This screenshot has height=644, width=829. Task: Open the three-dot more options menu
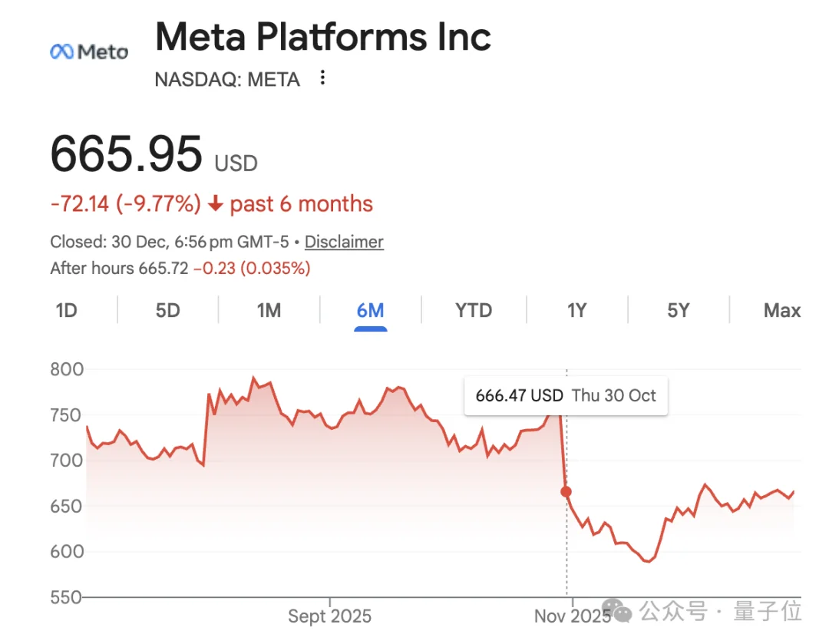pos(322,78)
